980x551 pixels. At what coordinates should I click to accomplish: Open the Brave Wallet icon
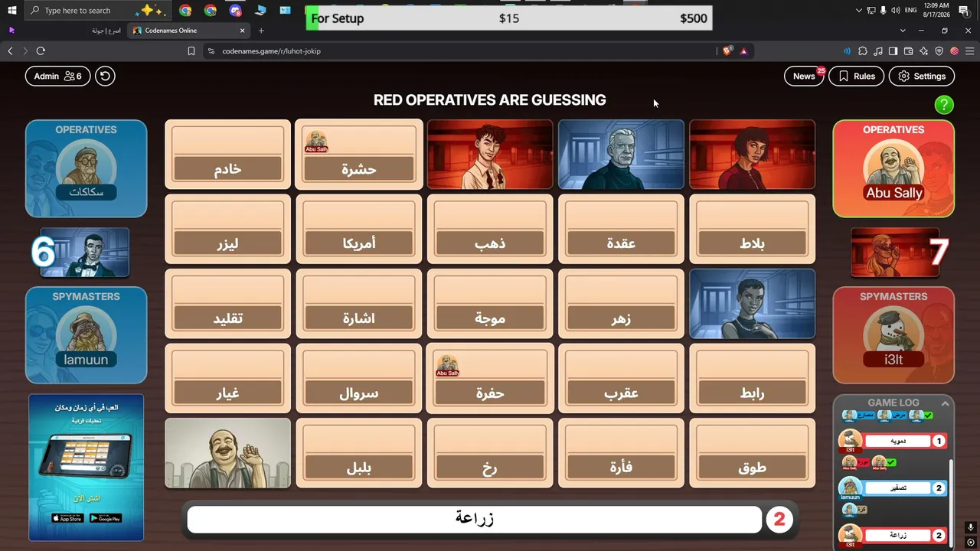click(x=909, y=51)
